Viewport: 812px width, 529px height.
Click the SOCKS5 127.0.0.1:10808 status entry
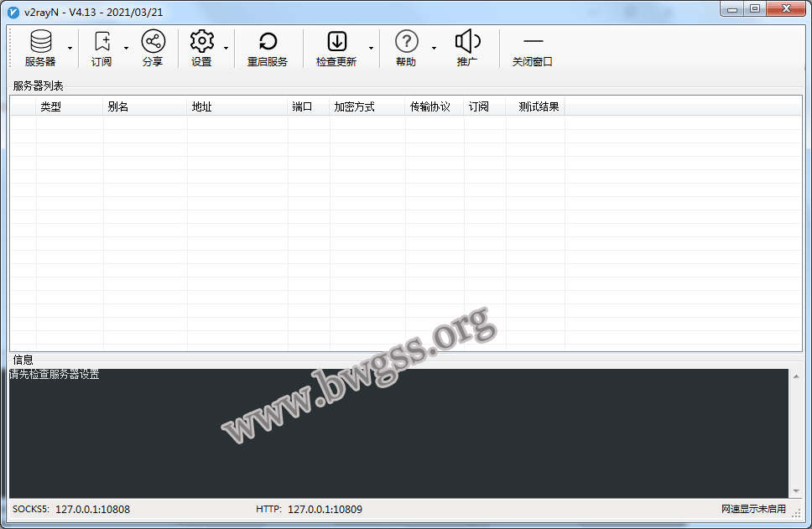[x=71, y=510]
